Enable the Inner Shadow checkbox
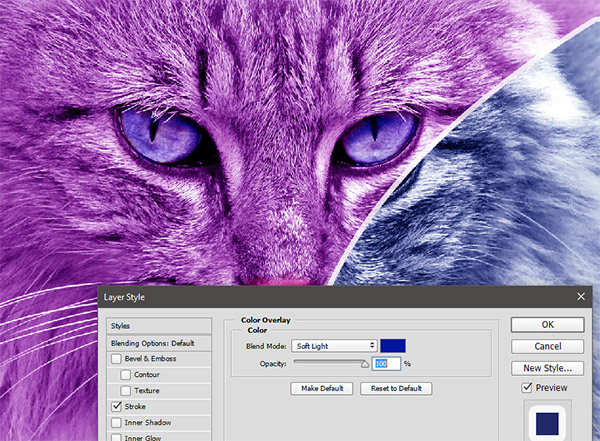Image resolution: width=600 pixels, height=441 pixels. [x=117, y=422]
